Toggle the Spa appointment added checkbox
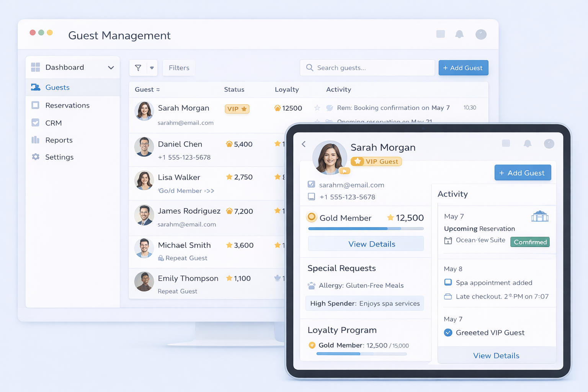Viewport: 588px width, 392px height. coord(448,283)
